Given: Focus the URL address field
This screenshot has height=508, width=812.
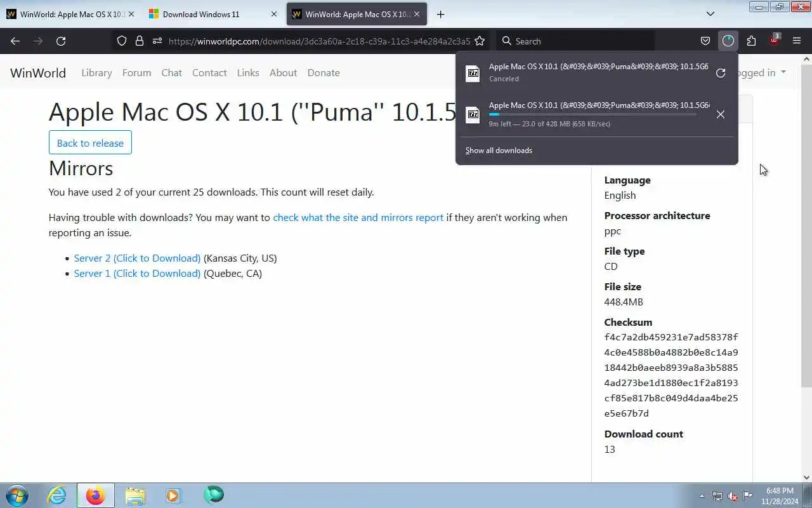Looking at the screenshot, I should click(x=319, y=41).
